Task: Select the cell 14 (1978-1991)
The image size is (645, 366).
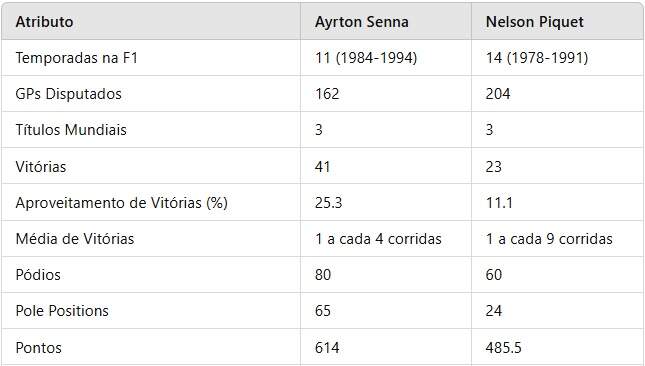Action: [x=536, y=58]
